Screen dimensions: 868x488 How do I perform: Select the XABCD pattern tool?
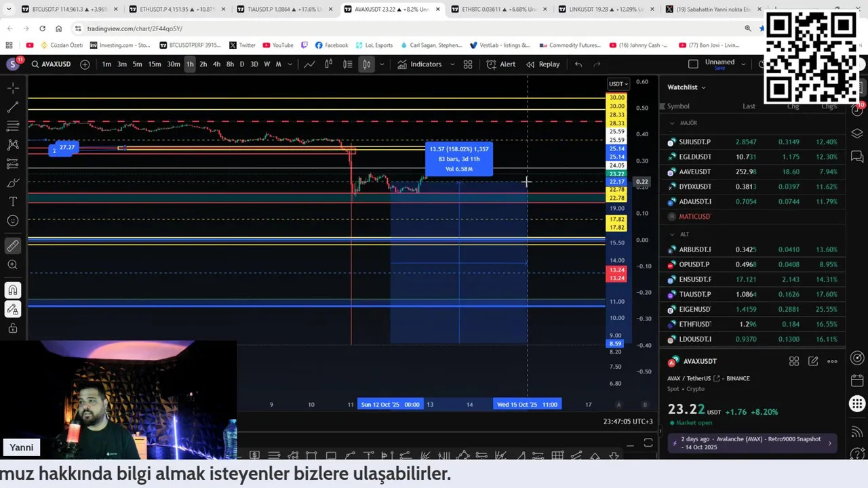[12, 145]
